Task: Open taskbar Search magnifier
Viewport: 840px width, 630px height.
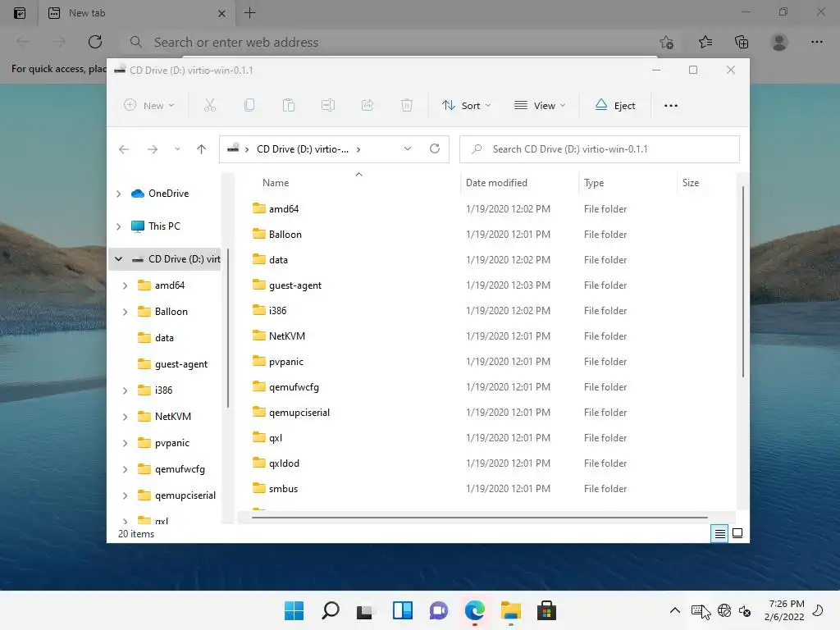Action: coord(331,610)
